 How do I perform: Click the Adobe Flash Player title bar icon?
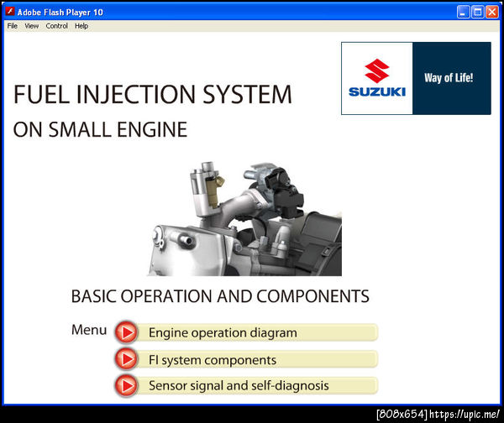coord(10,12)
